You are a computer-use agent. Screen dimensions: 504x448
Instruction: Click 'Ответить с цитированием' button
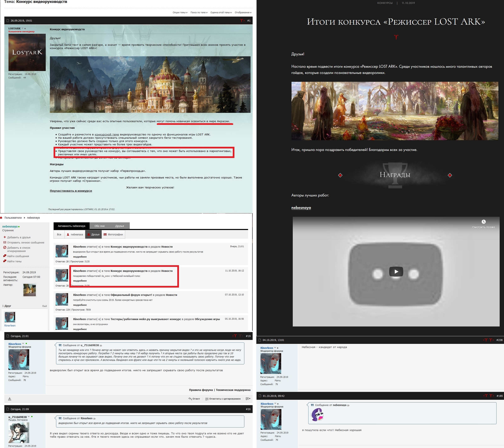[x=223, y=399]
